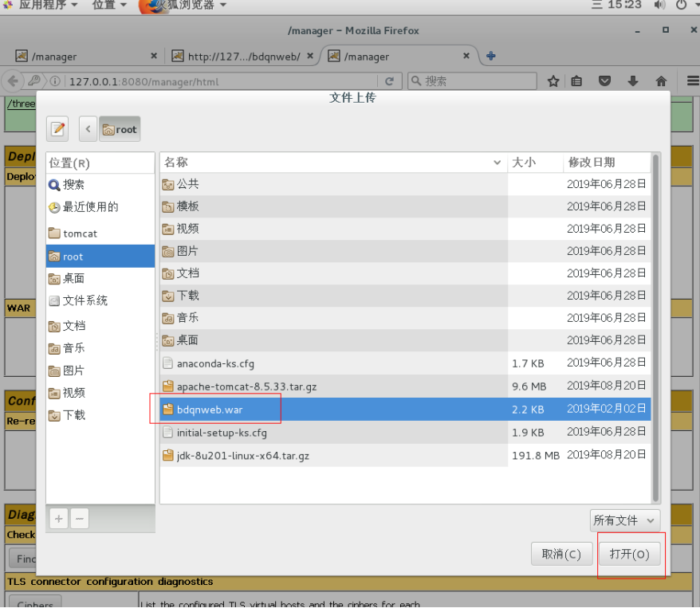Click the '+' bookmark button at dialog bottom

pos(57,518)
